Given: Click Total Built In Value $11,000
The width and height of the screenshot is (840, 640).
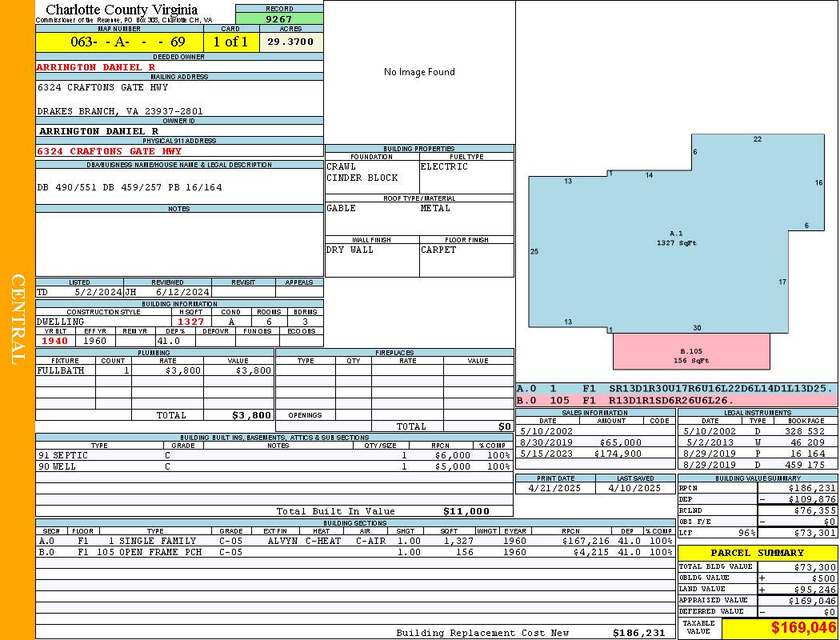Looking at the screenshot, I should (x=466, y=511).
